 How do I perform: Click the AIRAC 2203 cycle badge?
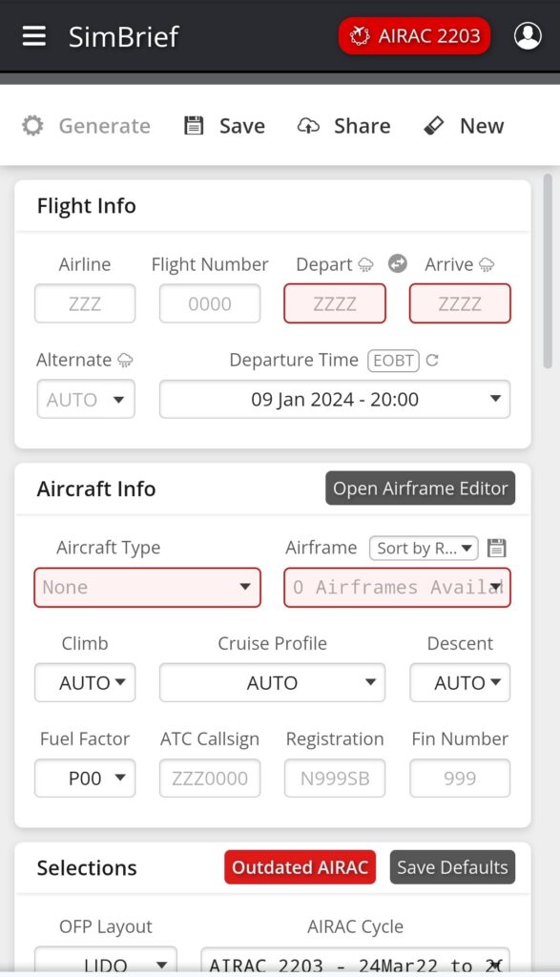click(x=414, y=36)
